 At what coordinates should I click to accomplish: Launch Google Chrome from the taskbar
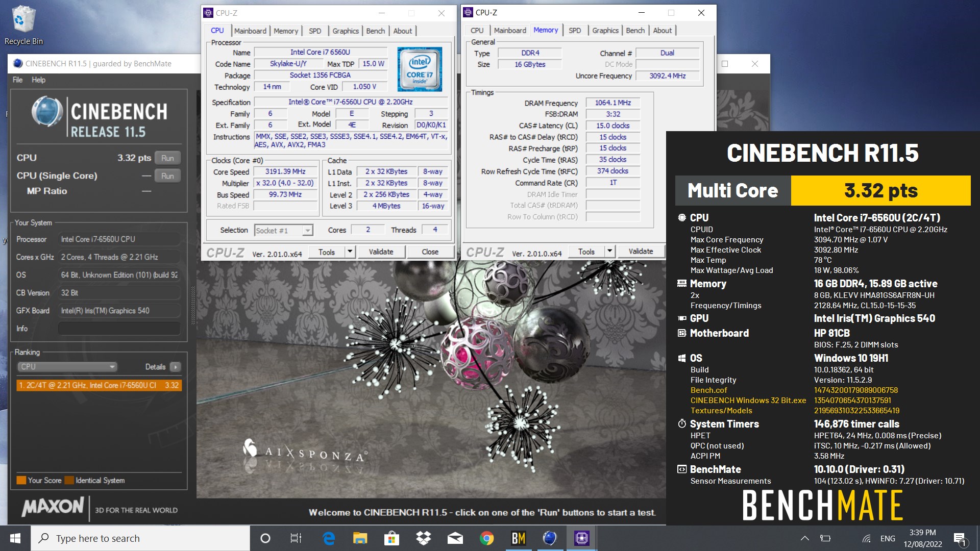pyautogui.click(x=487, y=538)
